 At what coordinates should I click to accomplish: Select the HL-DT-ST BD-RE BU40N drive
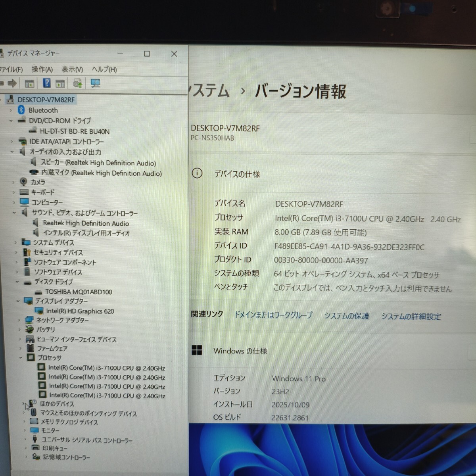[75, 131]
